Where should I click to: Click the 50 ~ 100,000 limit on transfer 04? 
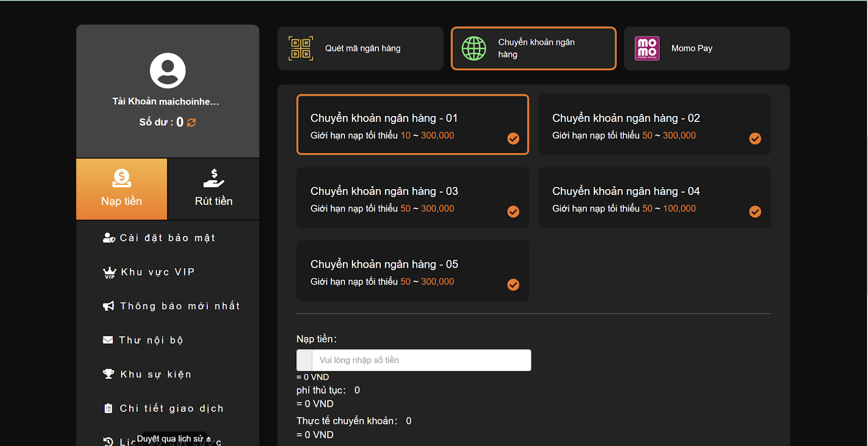[669, 209]
